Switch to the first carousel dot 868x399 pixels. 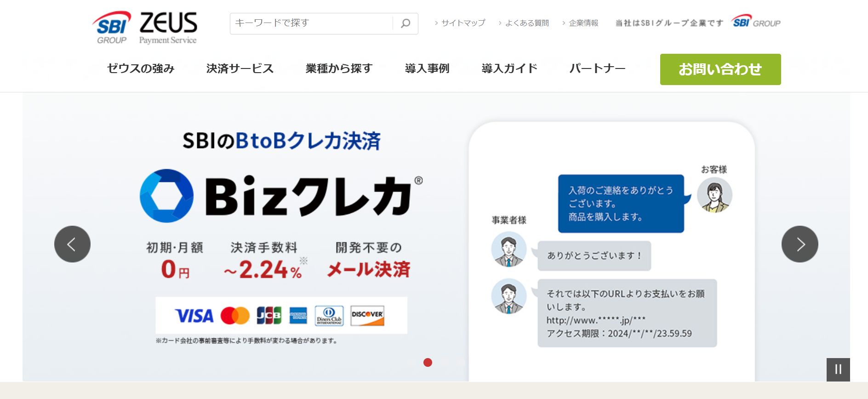pos(411,363)
